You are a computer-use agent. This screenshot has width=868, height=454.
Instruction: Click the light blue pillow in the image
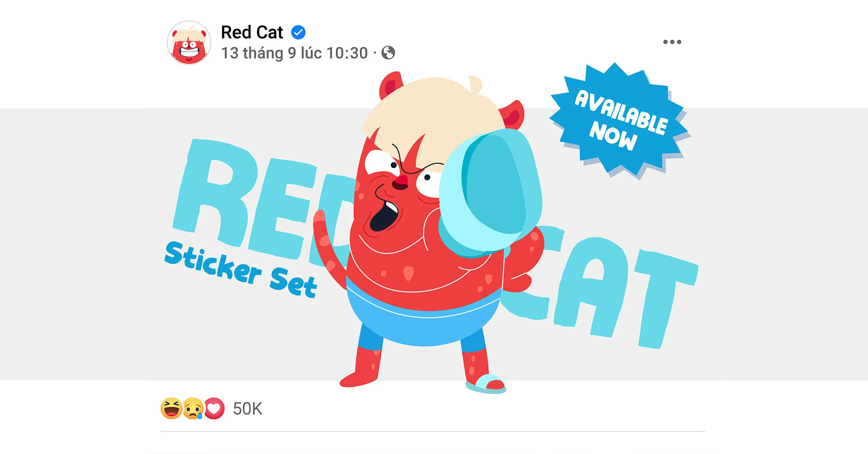(x=491, y=192)
